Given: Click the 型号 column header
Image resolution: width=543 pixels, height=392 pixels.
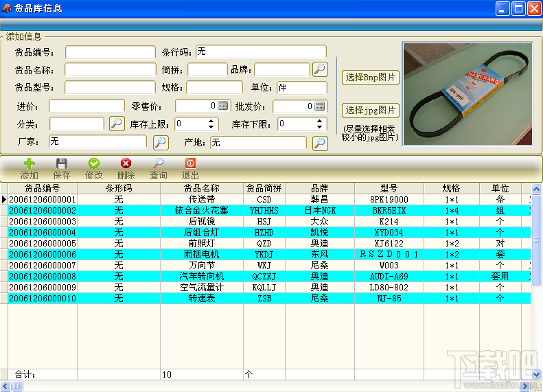Looking at the screenshot, I should click(x=389, y=188).
